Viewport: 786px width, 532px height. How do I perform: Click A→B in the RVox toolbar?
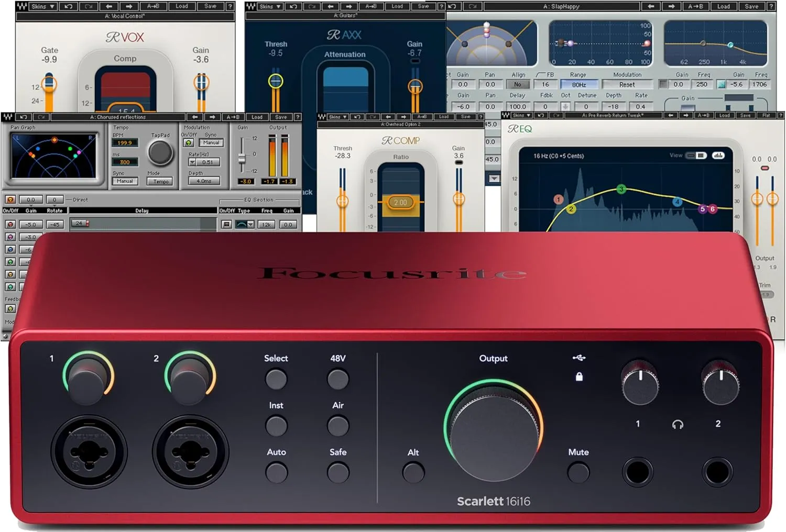(153, 6)
